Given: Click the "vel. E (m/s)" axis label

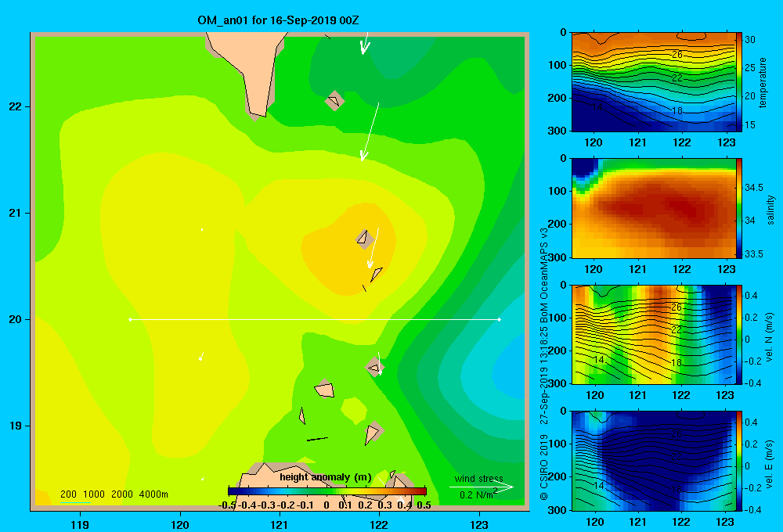Looking at the screenshot, I should (769, 463).
